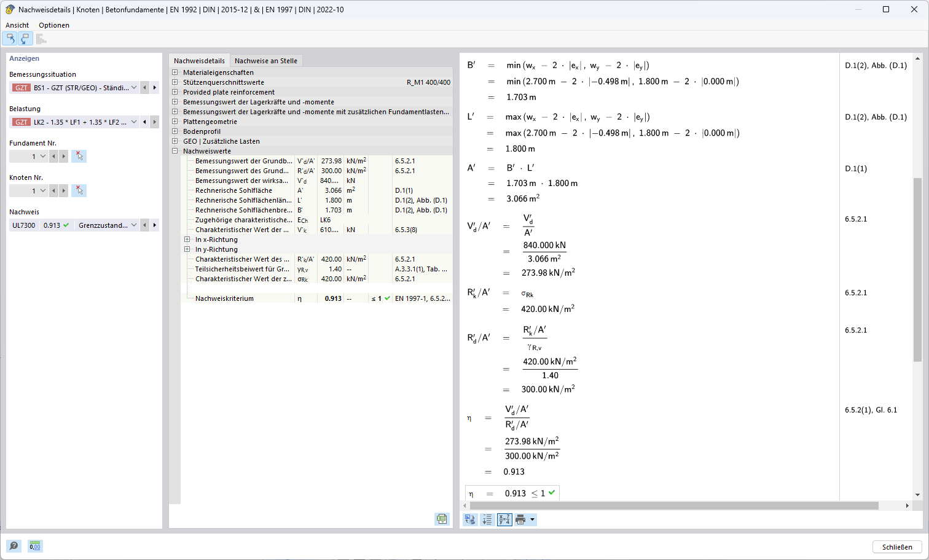The width and height of the screenshot is (929, 560).
Task: Collapse the Nachweiswerte node
Action: point(175,151)
